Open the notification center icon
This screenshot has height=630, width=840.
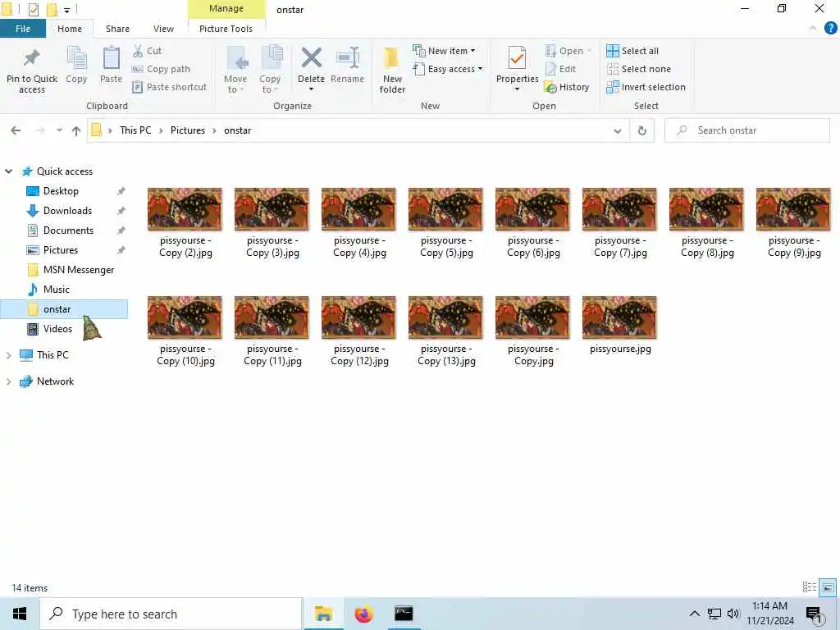[x=813, y=614]
